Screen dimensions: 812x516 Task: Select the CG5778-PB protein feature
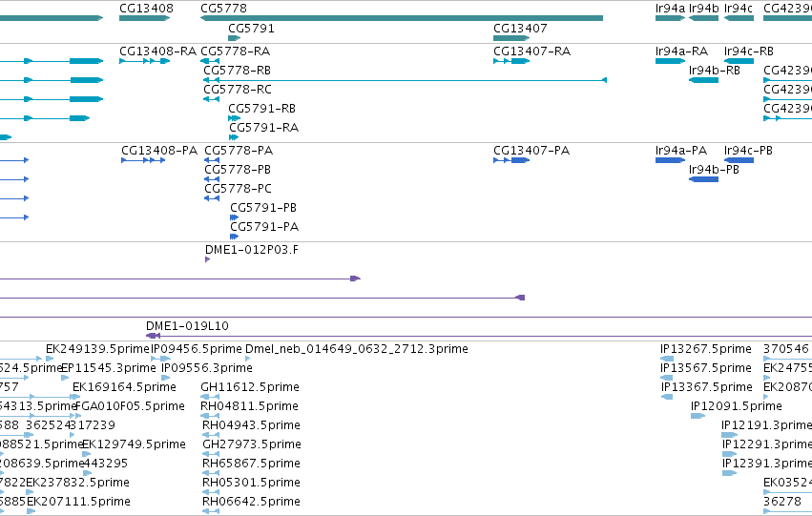coord(212,179)
